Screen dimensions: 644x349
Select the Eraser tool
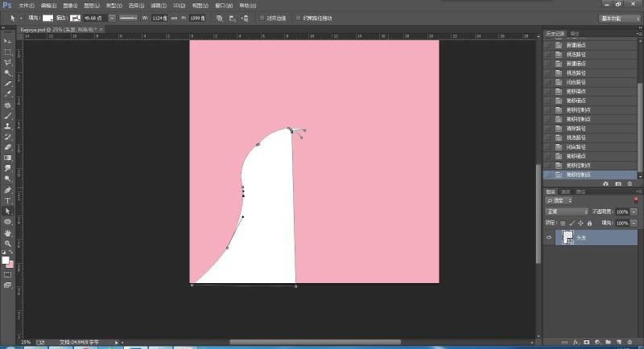pos(7,147)
